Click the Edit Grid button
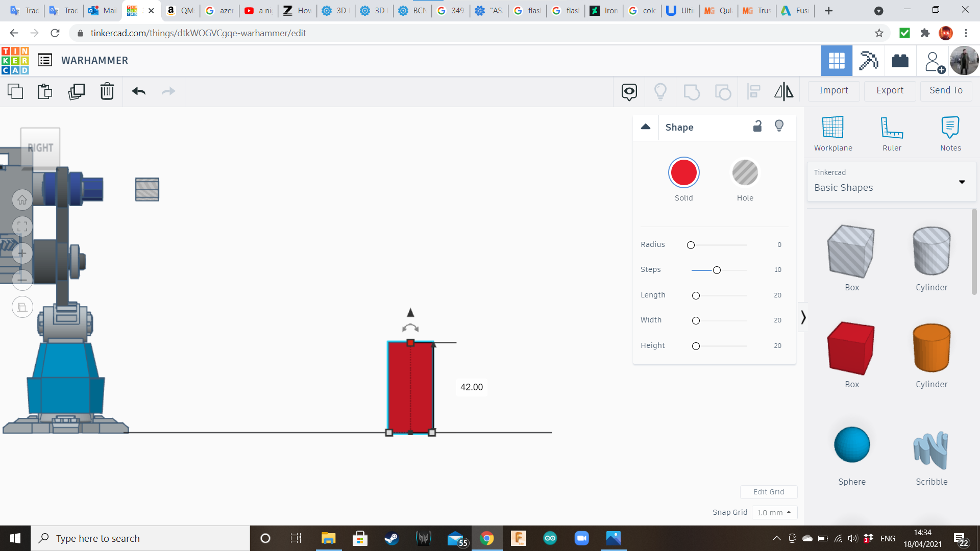The image size is (980, 551). [x=768, y=492]
